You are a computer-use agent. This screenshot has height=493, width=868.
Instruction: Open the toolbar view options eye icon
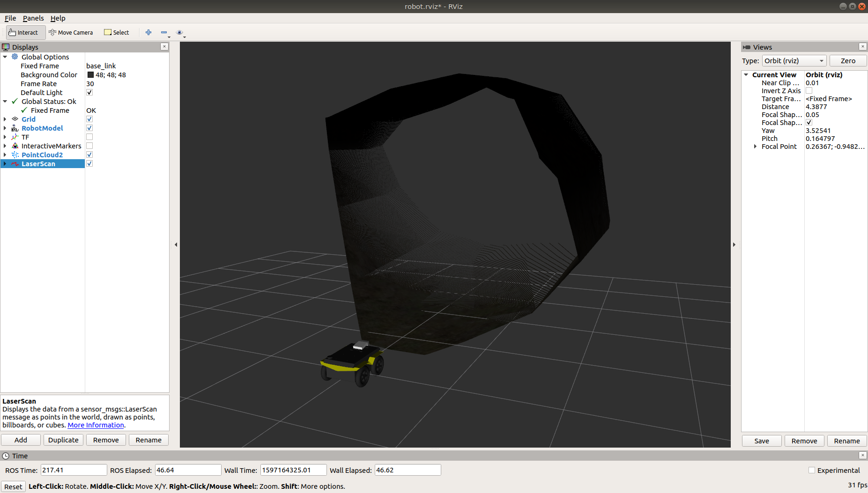tap(179, 32)
